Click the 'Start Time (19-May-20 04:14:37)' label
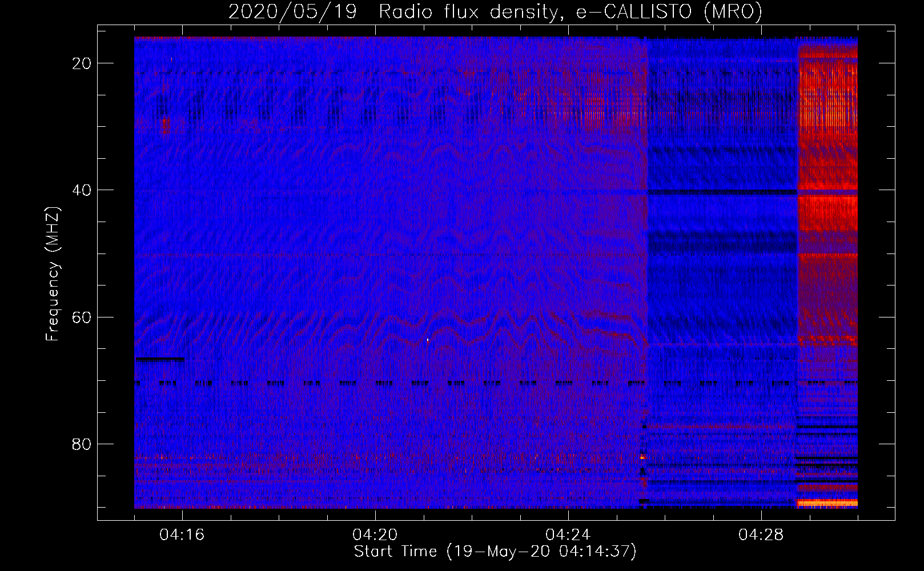Image resolution: width=924 pixels, height=571 pixels. pyautogui.click(x=495, y=552)
